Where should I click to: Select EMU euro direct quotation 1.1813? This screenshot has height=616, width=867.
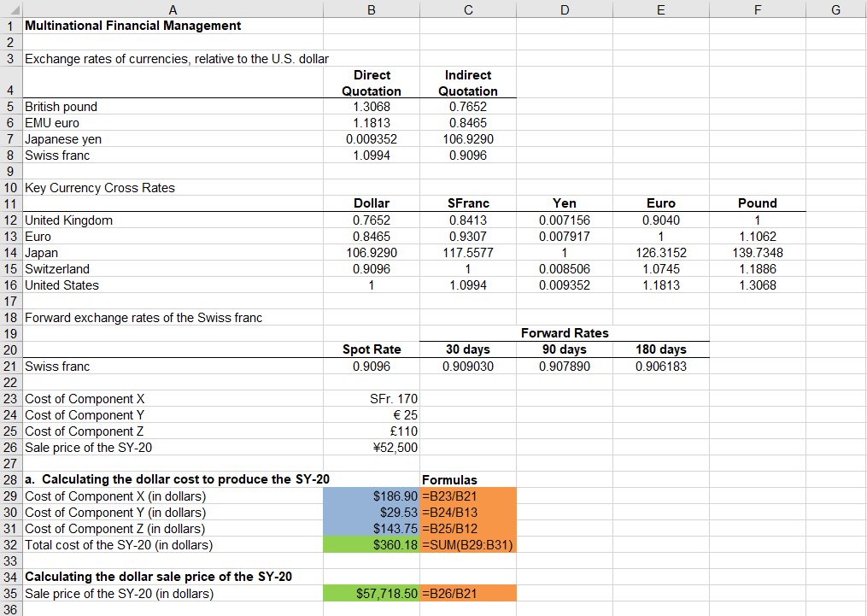(x=372, y=123)
